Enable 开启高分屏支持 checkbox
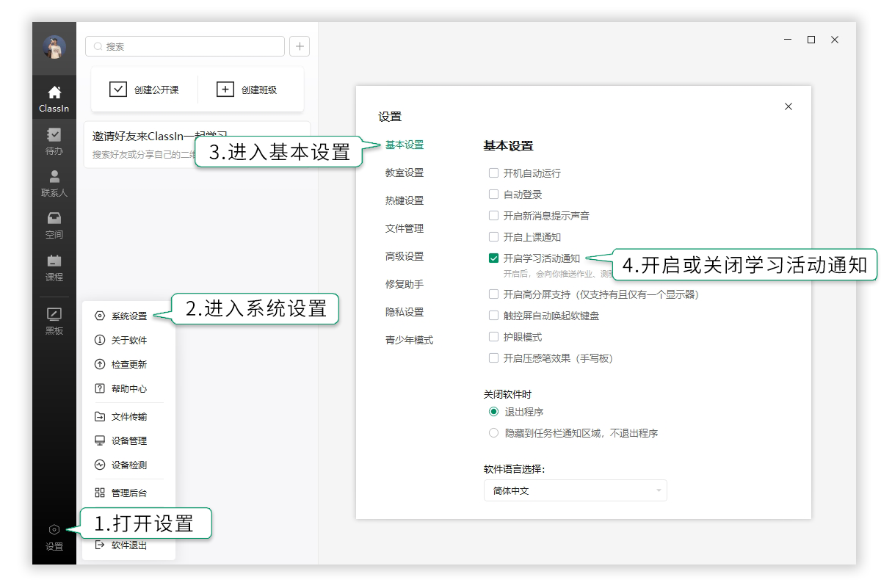The height and width of the screenshot is (588, 881). point(493,294)
